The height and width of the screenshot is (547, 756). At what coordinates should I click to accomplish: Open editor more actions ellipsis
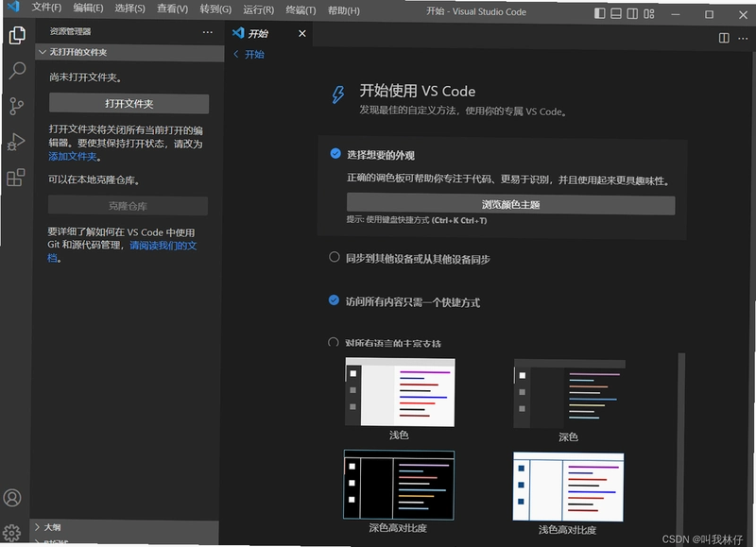tap(743, 38)
